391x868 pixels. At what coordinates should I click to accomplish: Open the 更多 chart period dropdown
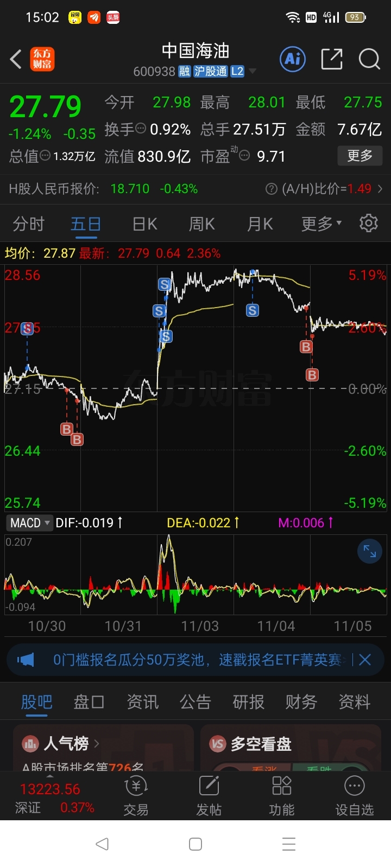click(x=321, y=224)
